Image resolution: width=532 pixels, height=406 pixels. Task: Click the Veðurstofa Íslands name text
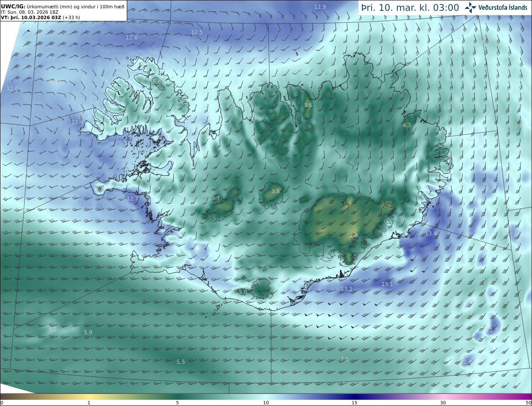pos(502,7)
